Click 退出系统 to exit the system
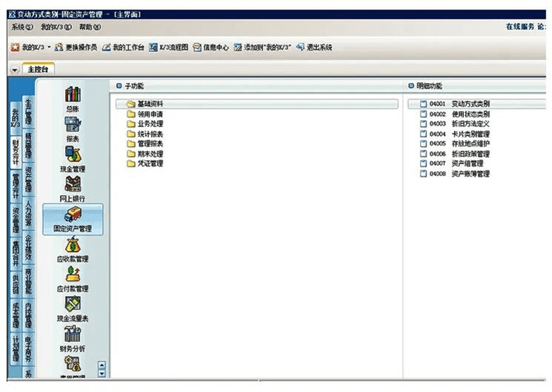 pos(316,47)
